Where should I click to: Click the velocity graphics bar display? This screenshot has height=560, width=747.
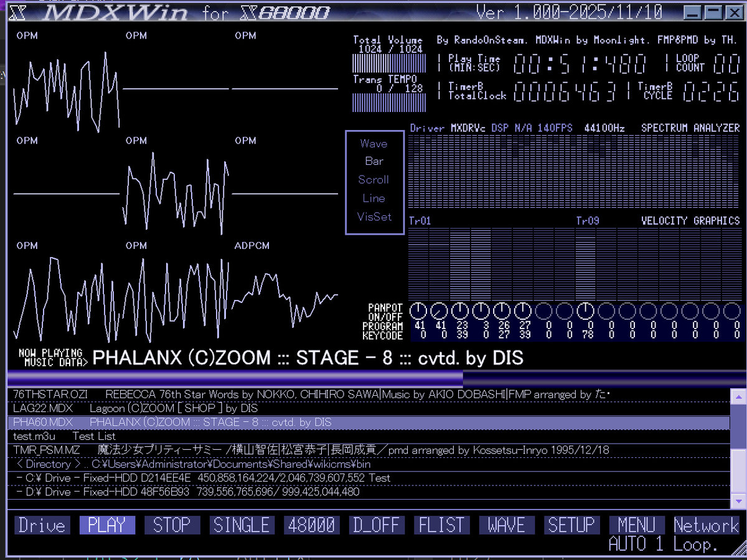pyautogui.click(x=574, y=263)
